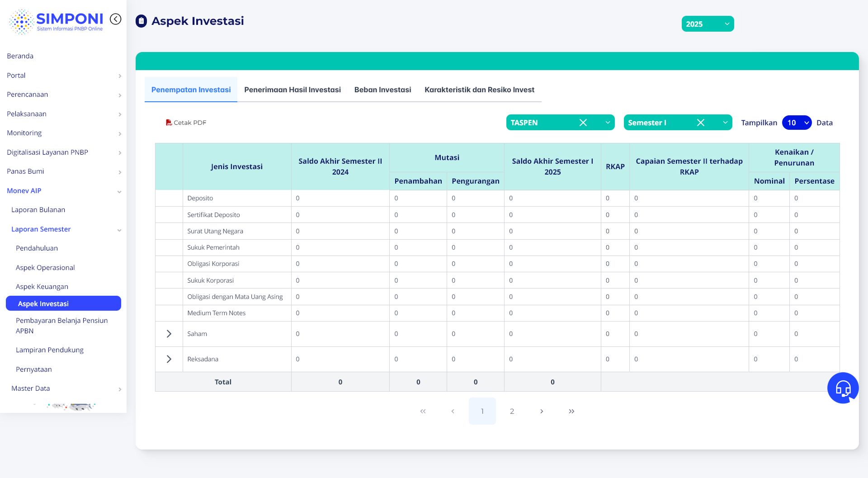Clear the Semester I filter with X
868x478 pixels.
(701, 123)
